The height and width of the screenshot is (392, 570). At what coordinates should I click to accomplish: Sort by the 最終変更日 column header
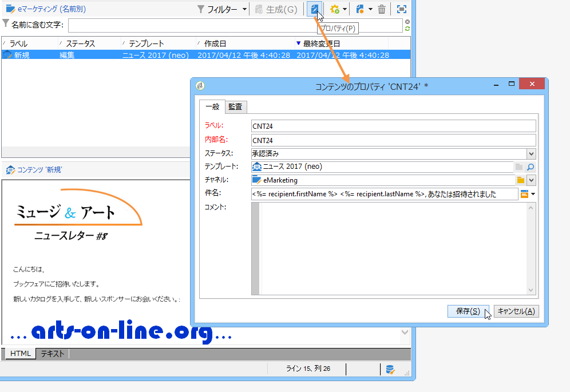(342, 43)
